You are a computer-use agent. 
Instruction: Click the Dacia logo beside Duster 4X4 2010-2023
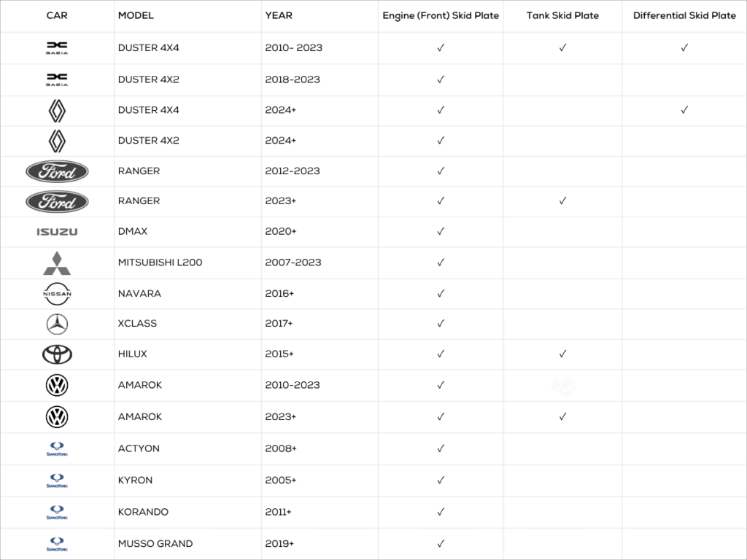(57, 47)
